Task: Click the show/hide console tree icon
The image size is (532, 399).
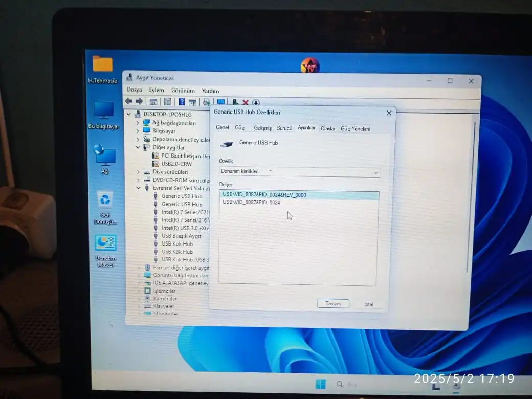Action: (153, 102)
